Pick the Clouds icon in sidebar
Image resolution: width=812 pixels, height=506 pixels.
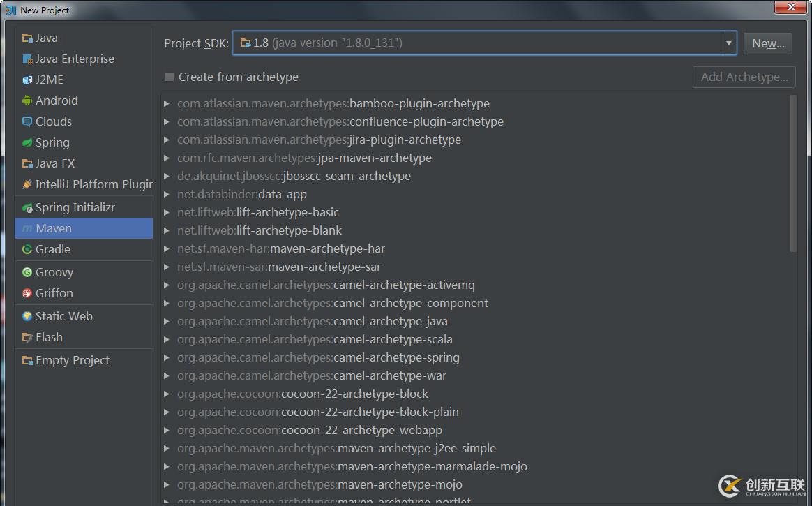point(27,121)
